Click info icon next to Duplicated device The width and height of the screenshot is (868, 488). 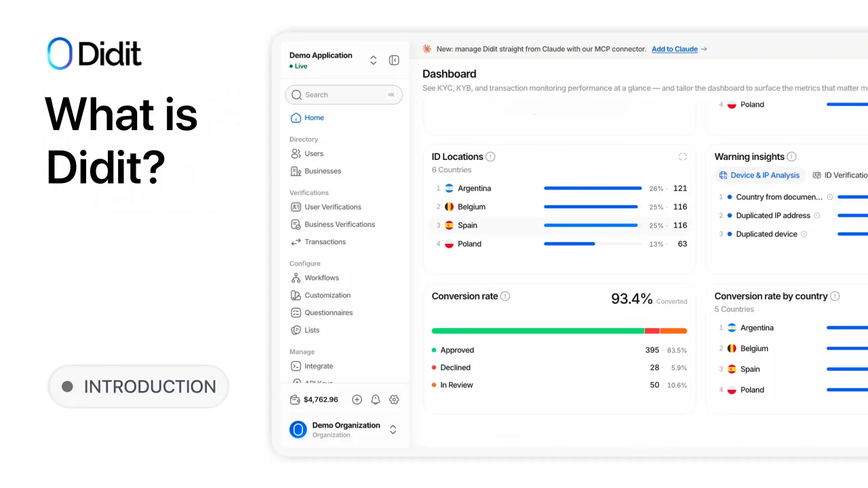point(804,234)
